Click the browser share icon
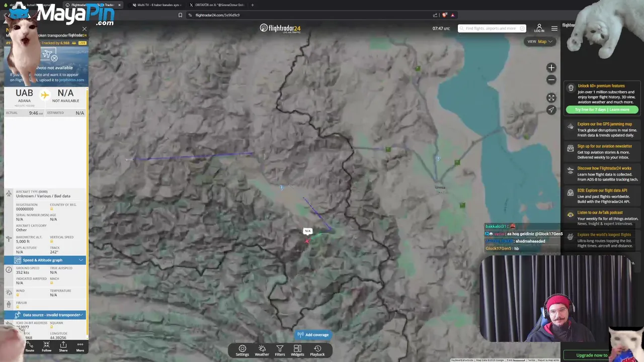This screenshot has height=362, width=644. tap(435, 15)
